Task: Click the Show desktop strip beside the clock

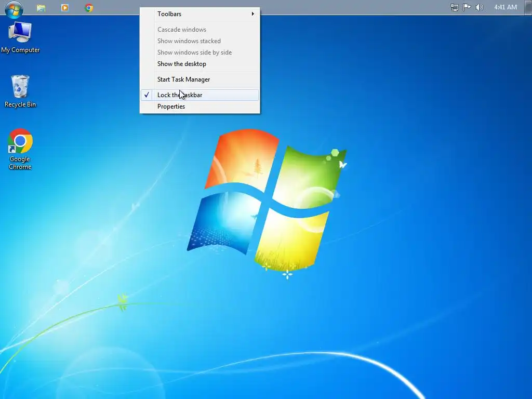Action: [528, 7]
